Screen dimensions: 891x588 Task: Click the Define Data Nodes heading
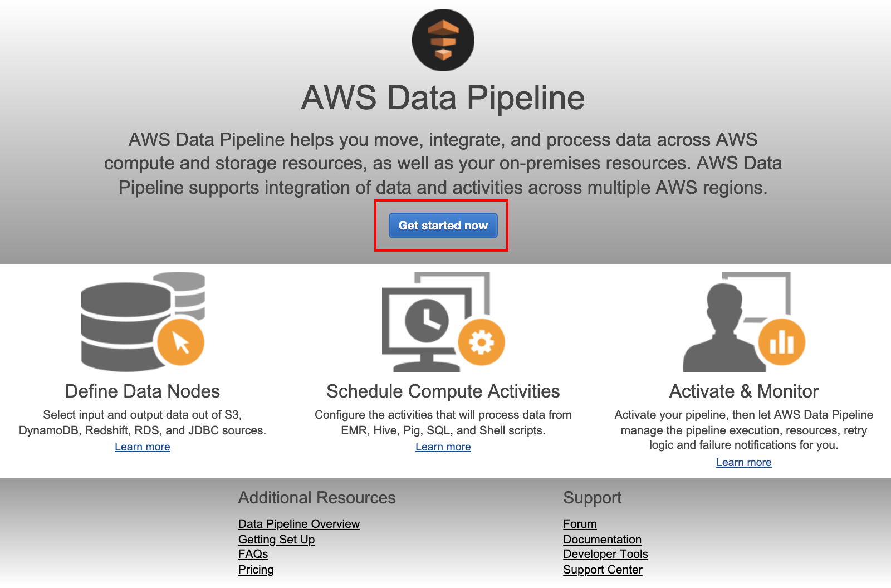[x=143, y=391]
